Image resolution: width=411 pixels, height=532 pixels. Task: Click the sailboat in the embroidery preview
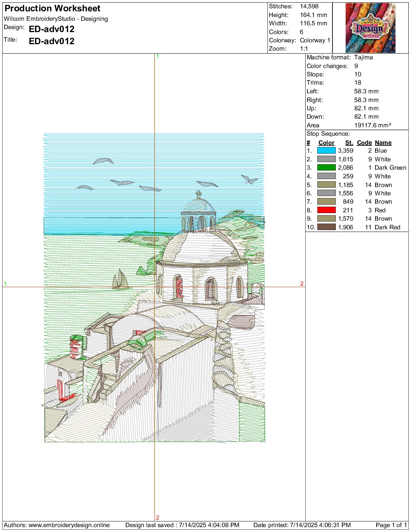(120, 280)
